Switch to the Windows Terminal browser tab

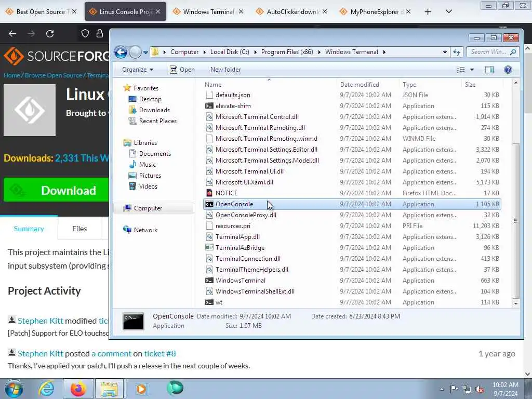[209, 12]
